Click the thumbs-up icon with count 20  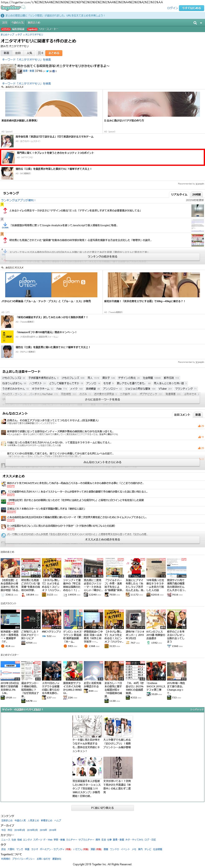click(199, 448)
